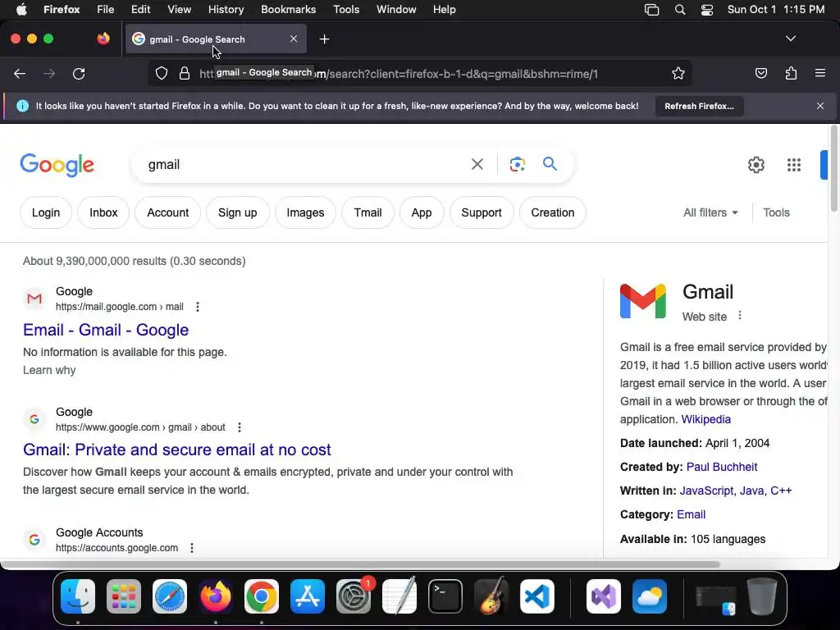The height and width of the screenshot is (630, 840).
Task: Open the Google apps grid icon
Action: tap(794, 164)
